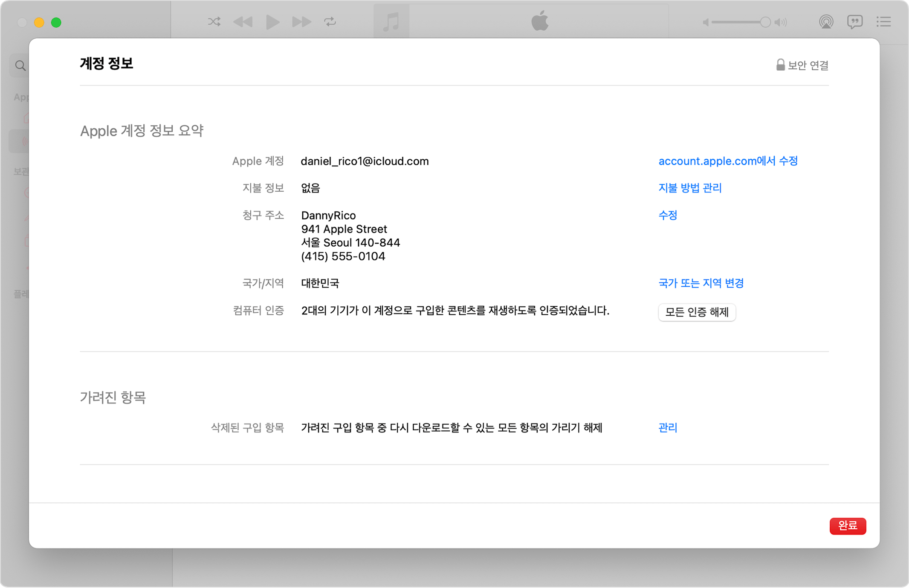Open the lyrics speech bubble icon
Screen dimensions: 909x588
pyautogui.click(x=855, y=22)
